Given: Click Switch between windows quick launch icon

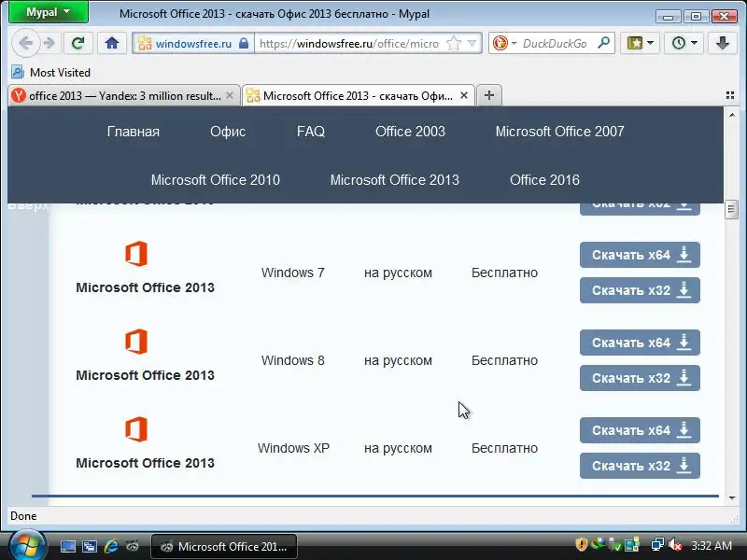Looking at the screenshot, I should pos(90,546).
